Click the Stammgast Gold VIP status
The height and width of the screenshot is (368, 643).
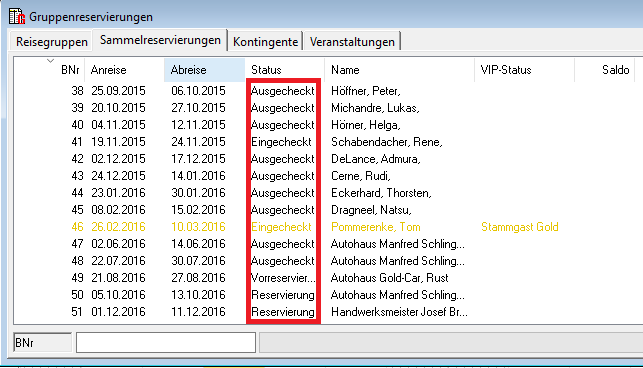point(520,227)
